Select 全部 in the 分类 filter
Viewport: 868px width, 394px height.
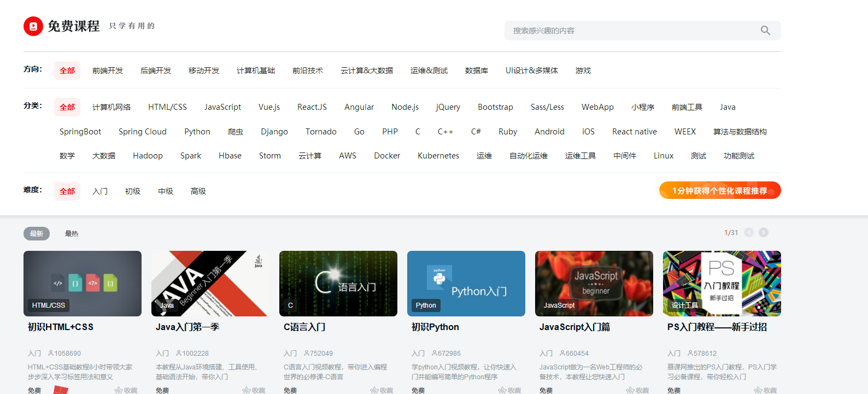[67, 107]
